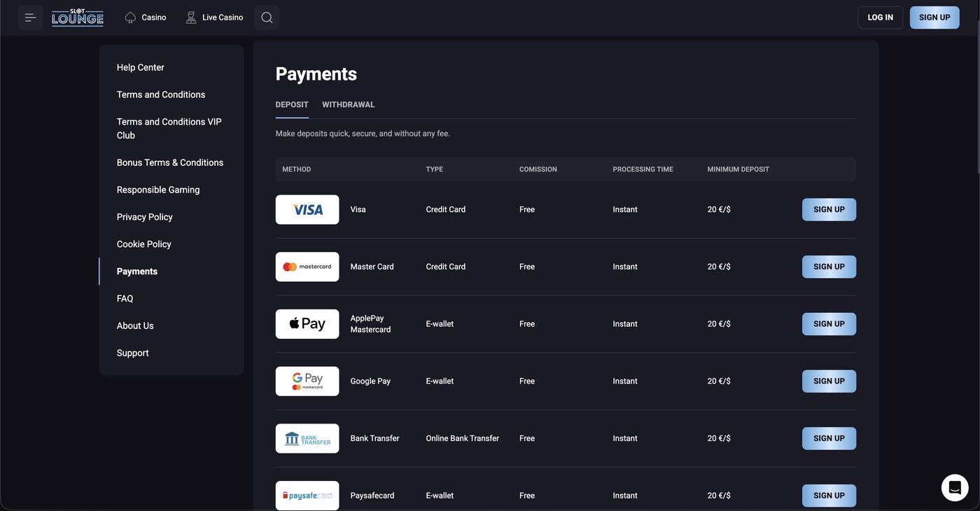This screenshot has height=511, width=980.
Task: Open Responsible Gaming in the sidebar
Action: pos(158,190)
